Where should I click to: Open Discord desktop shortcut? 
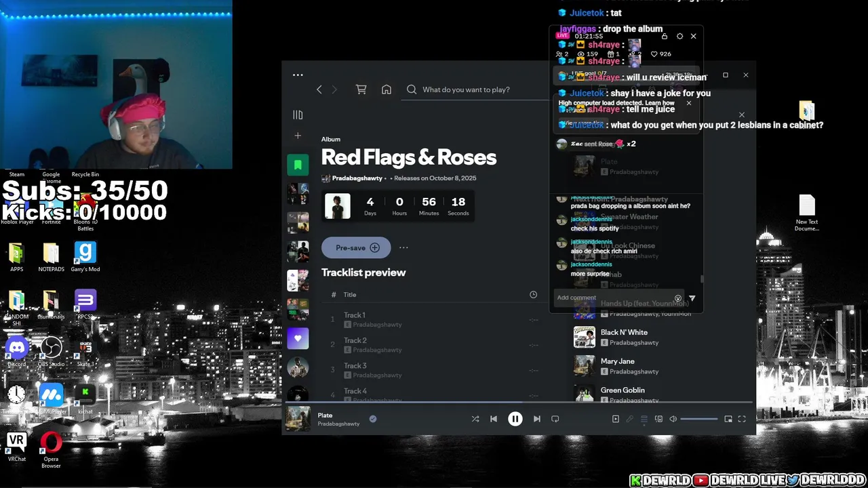[x=16, y=351]
